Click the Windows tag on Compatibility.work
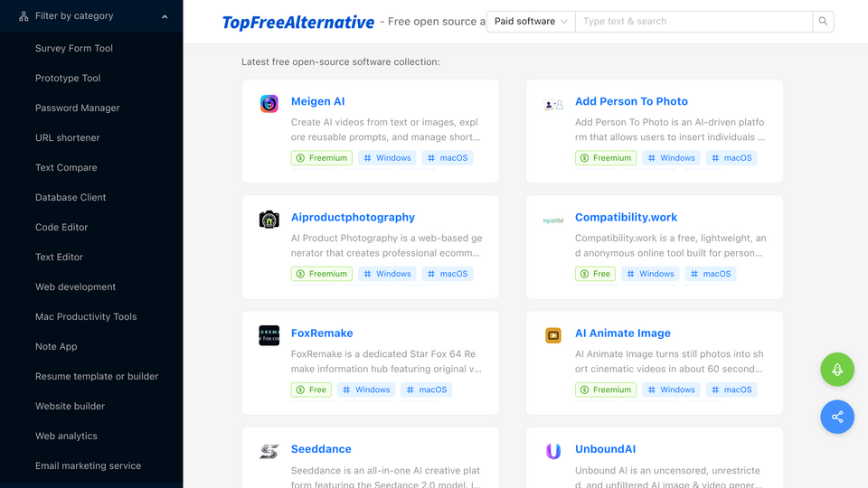Image resolution: width=868 pixels, height=488 pixels. [650, 274]
